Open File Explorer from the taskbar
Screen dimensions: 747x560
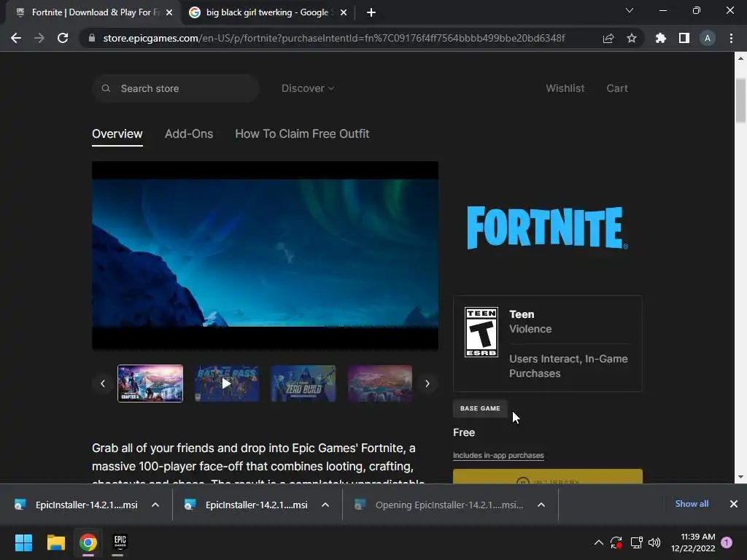(x=55, y=542)
